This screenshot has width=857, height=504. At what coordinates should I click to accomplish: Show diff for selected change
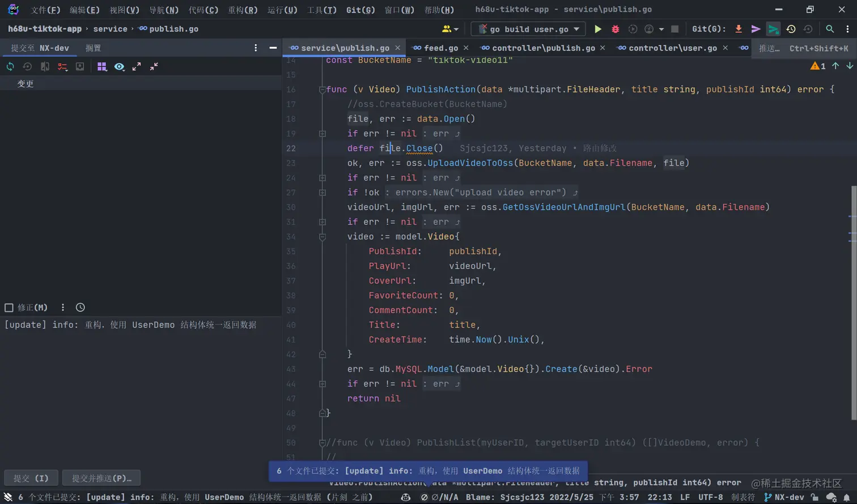click(x=45, y=67)
